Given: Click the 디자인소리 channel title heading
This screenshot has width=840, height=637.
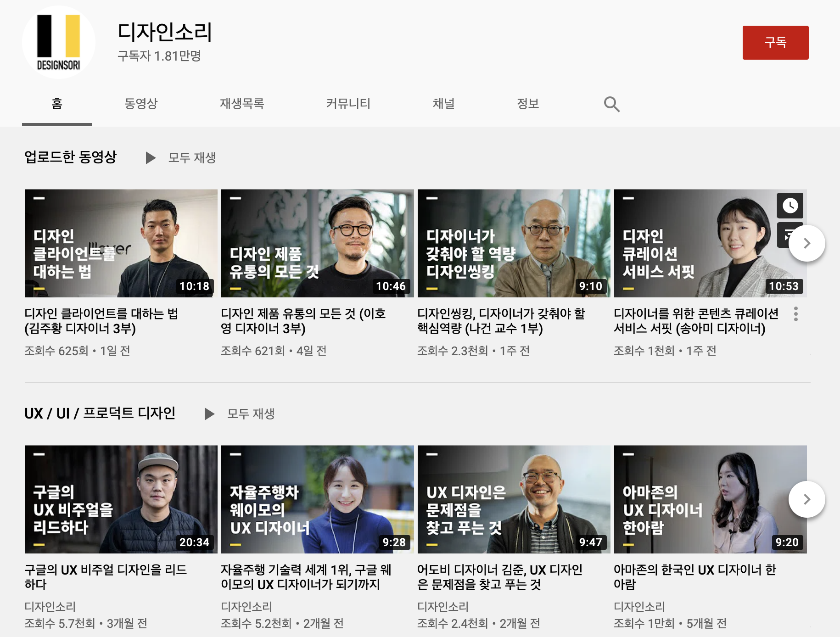Looking at the screenshot, I should (x=165, y=32).
